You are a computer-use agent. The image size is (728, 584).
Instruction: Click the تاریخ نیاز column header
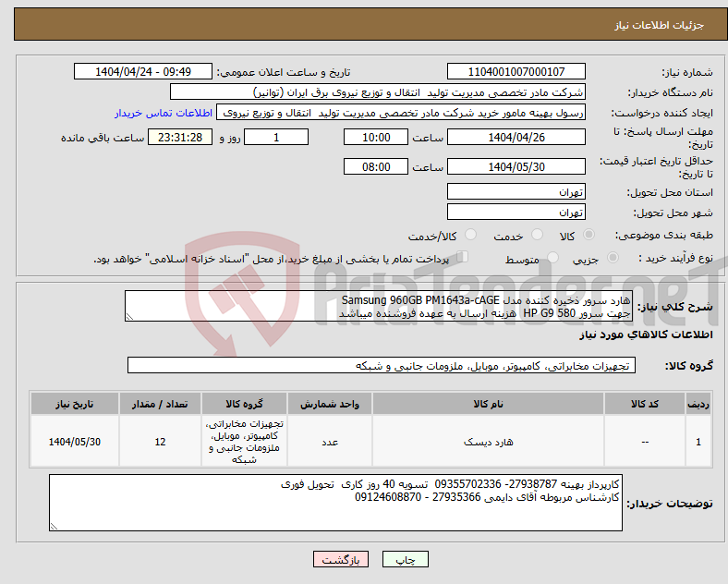[75, 404]
